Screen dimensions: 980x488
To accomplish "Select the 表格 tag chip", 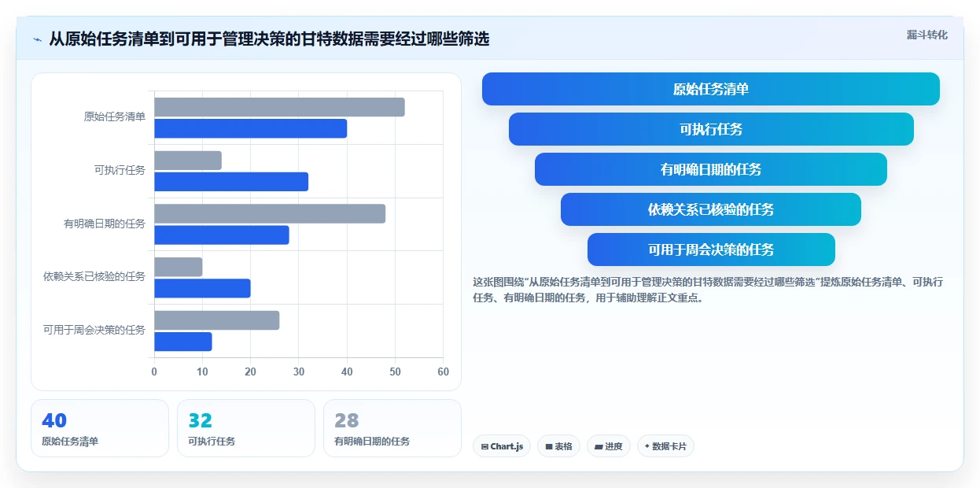I will point(558,446).
